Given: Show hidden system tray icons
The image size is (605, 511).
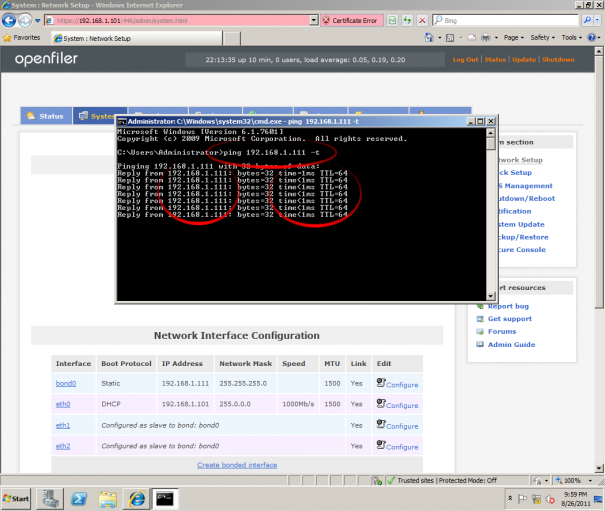Looking at the screenshot, I should [x=510, y=498].
